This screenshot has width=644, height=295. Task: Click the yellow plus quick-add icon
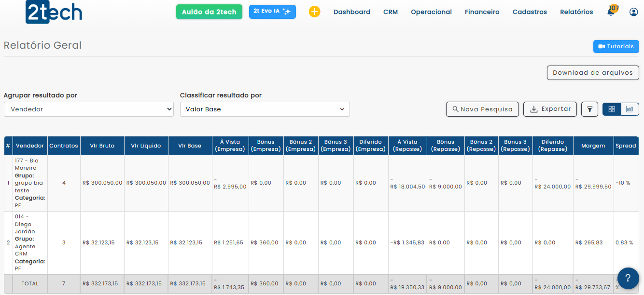[x=314, y=12]
